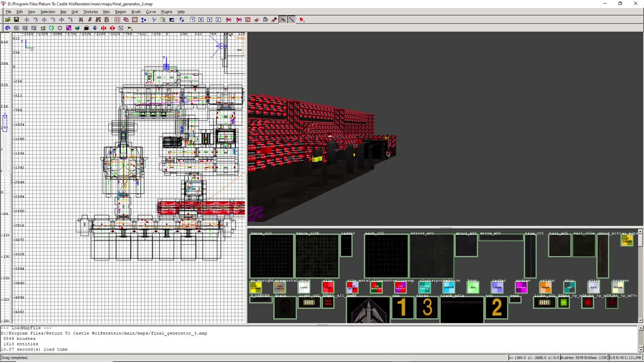This screenshot has height=362, width=644.
Task: Open the Curve menu
Action: pos(150,12)
